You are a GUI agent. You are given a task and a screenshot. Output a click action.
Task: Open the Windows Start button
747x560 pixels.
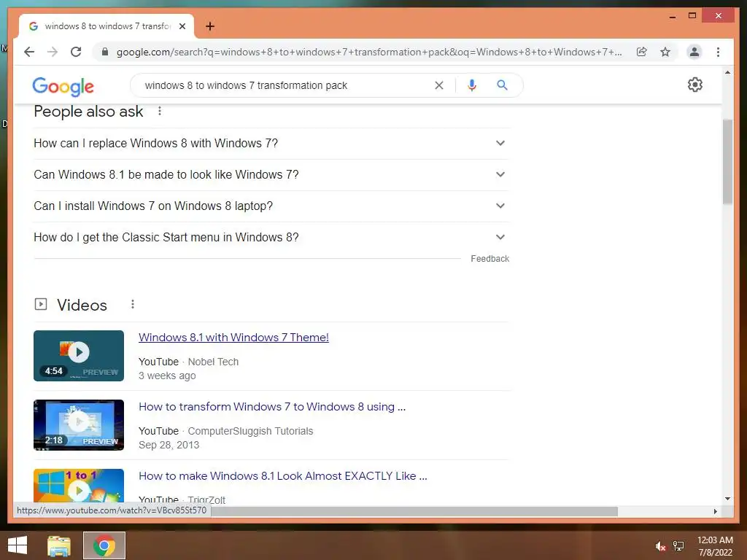click(18, 545)
